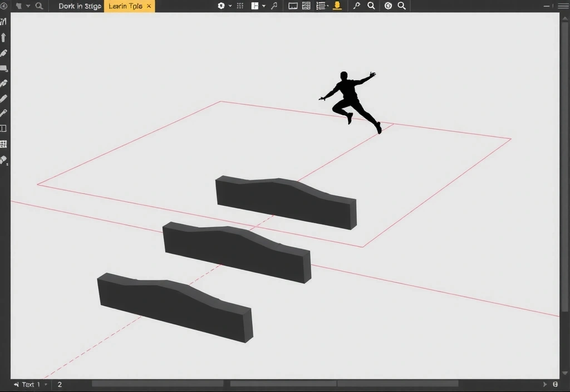Click the next page arrow bottom right
The height and width of the screenshot is (392, 570).
tap(546, 384)
